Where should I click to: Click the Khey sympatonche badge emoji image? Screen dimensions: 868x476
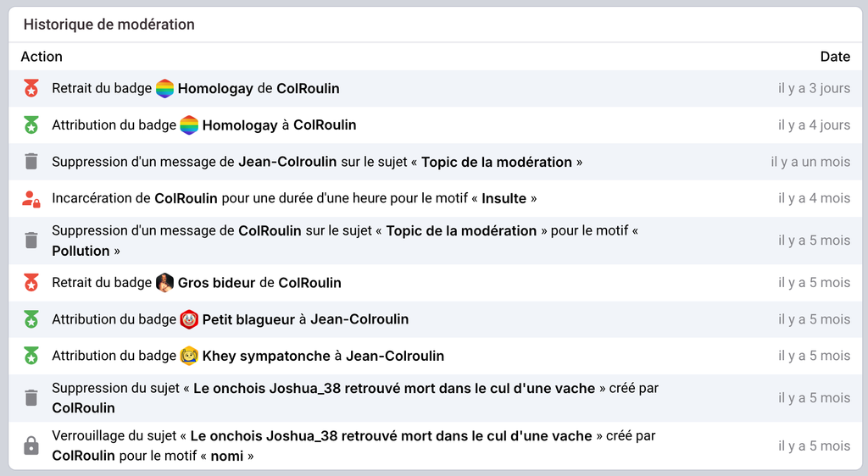click(x=189, y=356)
